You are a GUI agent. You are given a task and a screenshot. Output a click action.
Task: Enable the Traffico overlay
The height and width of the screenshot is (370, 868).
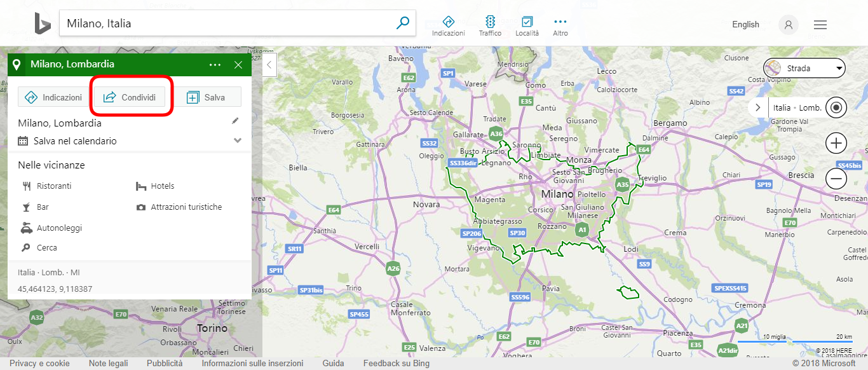coord(489,24)
